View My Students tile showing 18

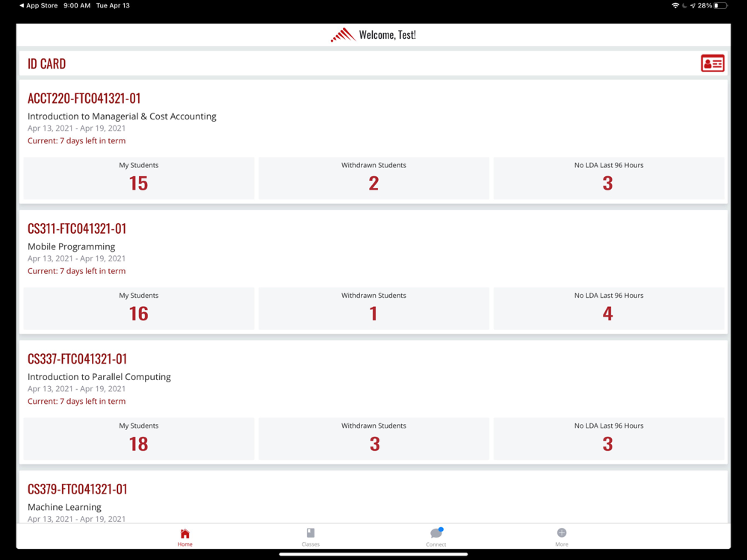[x=139, y=438]
